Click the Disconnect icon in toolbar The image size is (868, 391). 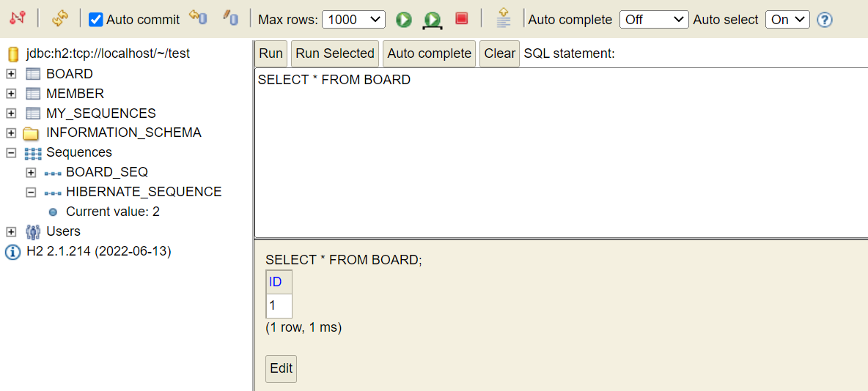[x=18, y=18]
